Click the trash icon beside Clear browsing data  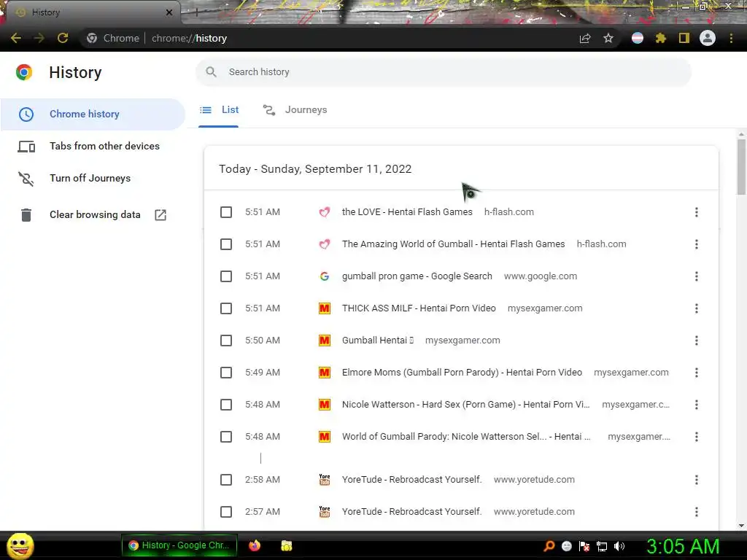26,215
